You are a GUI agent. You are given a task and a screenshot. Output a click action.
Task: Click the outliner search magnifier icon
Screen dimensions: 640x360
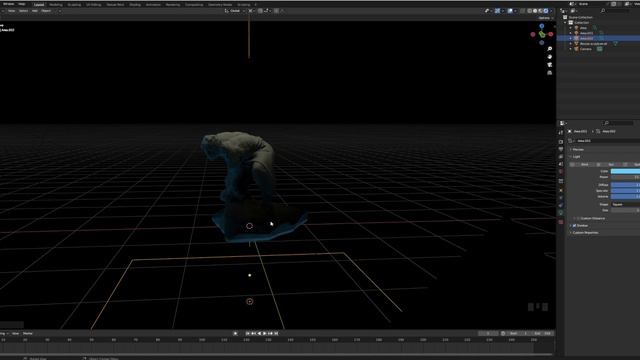click(x=603, y=11)
